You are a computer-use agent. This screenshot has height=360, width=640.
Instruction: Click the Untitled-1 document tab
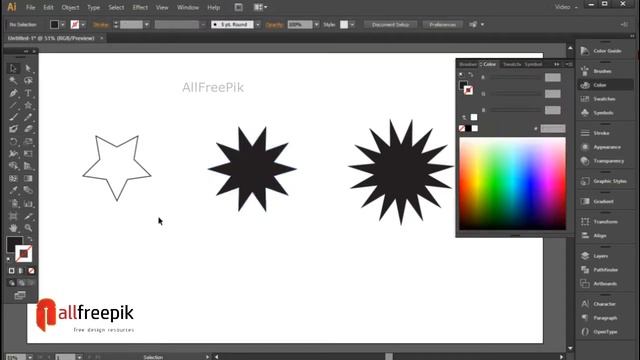pyautogui.click(x=51, y=38)
